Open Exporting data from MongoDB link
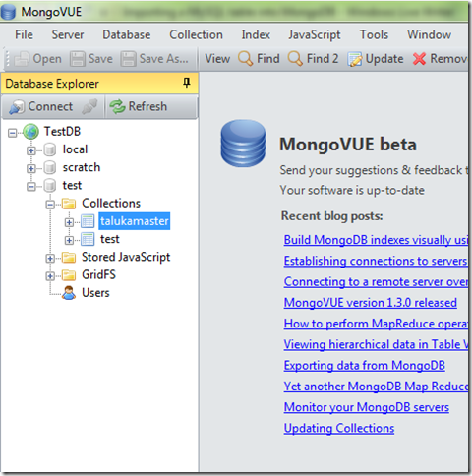Viewport: 472px width, 476px height. click(x=365, y=366)
